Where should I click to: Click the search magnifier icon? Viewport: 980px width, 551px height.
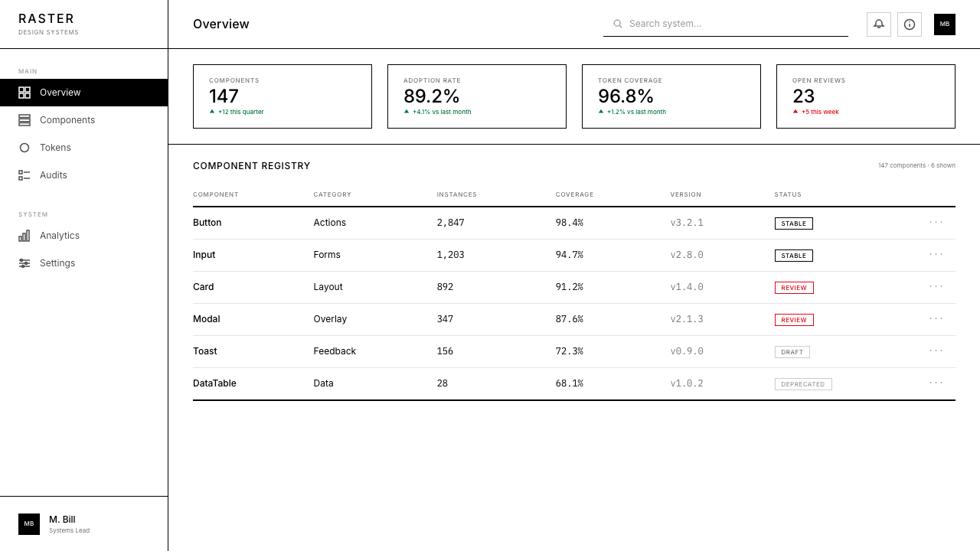(618, 24)
